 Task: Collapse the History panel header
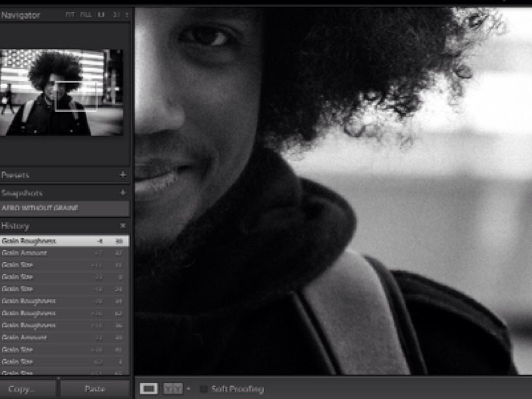16,226
